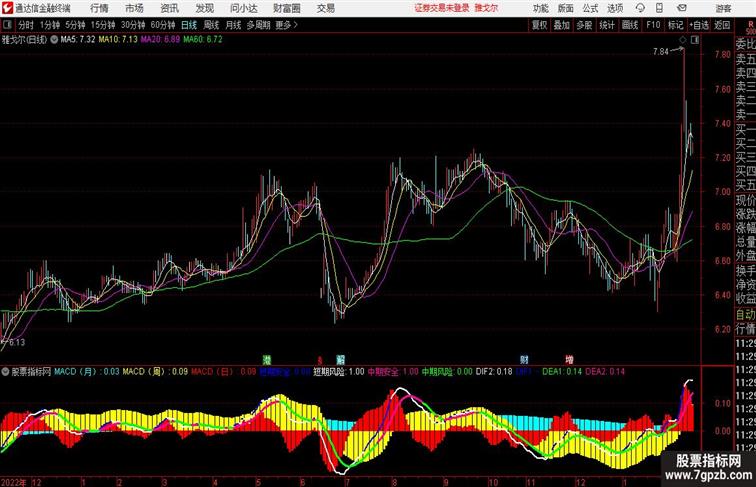
Task: Click the 标记 mark button
Action: (x=675, y=25)
